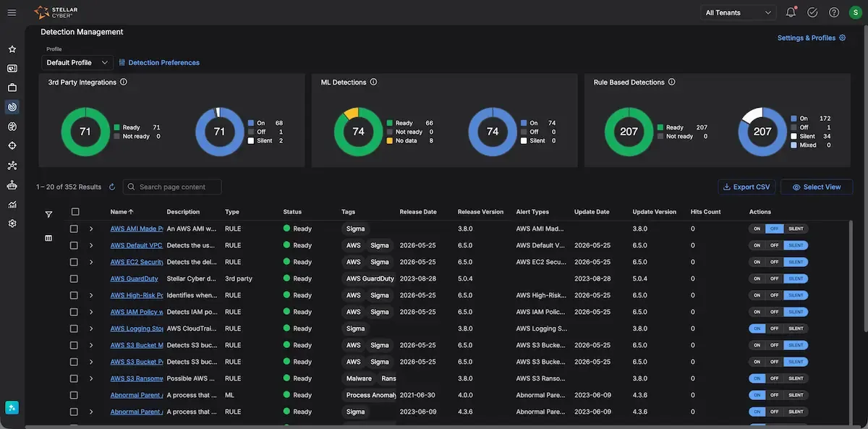Open the briefcase sidebar icon
868x429 pixels.
coord(12,88)
